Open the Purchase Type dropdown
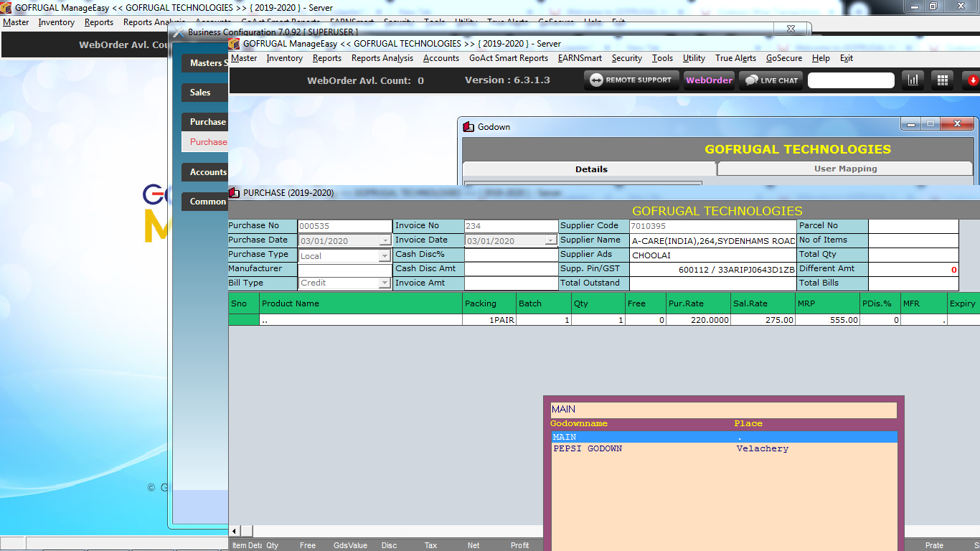980x551 pixels. coord(385,256)
